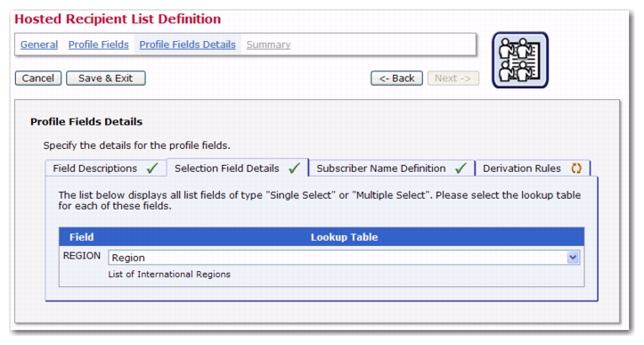Click the Profile Fields Details link
644x345 pixels.
click(x=187, y=45)
